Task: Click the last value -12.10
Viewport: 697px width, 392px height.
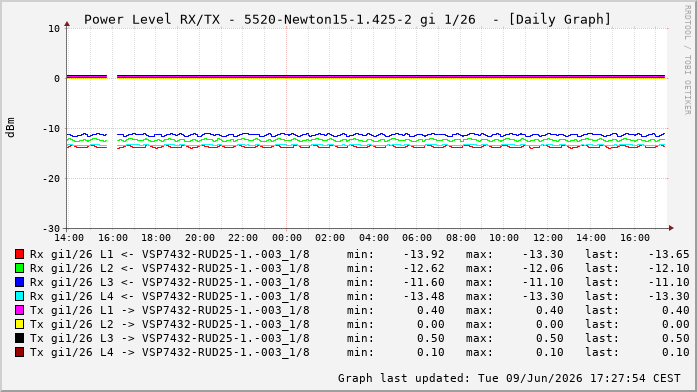Action: pos(669,268)
